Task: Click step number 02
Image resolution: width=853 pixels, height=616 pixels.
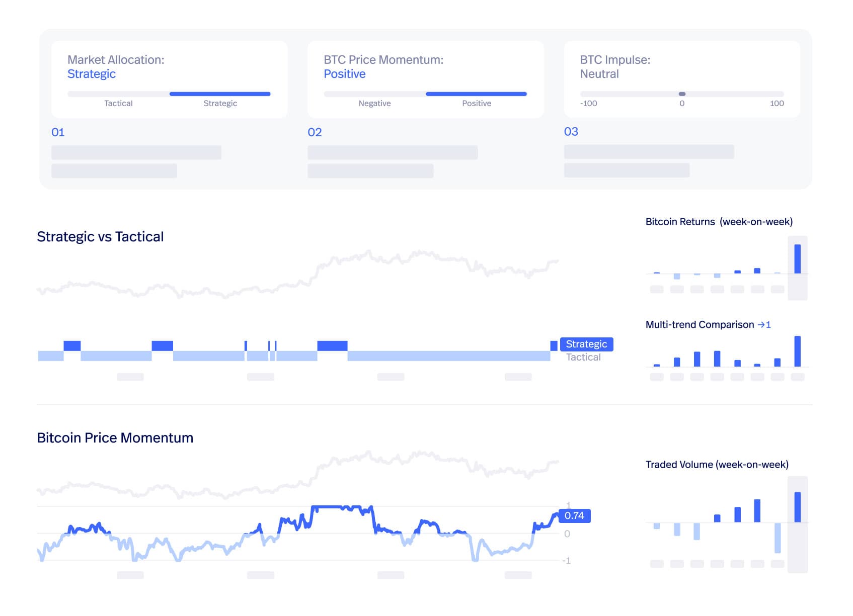Action: pyautogui.click(x=315, y=132)
